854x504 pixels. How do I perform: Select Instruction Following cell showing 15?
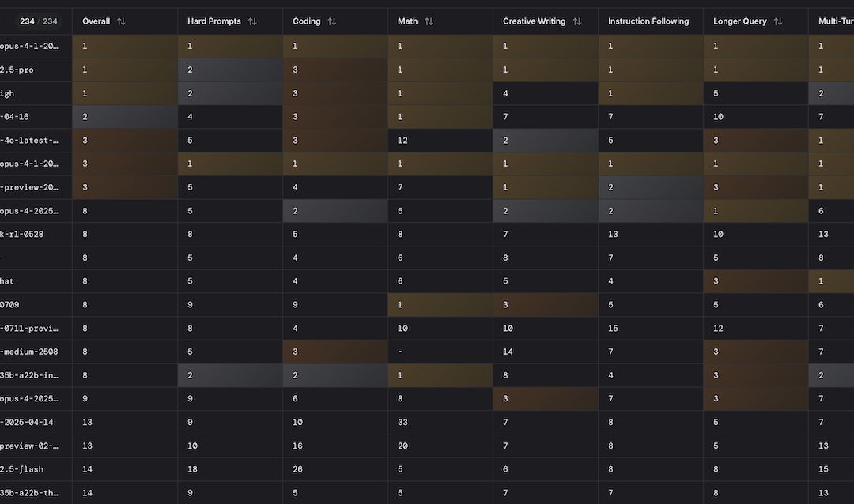[x=613, y=328]
